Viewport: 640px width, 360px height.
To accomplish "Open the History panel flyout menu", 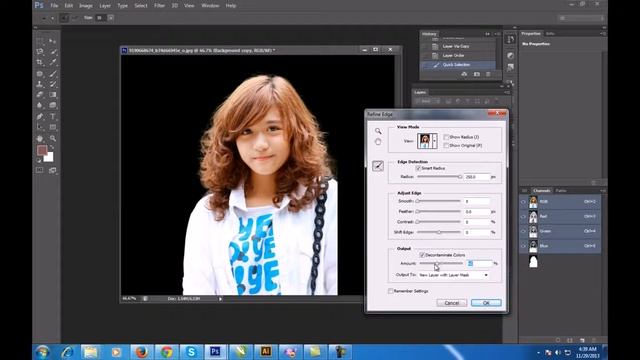I will click(x=498, y=34).
